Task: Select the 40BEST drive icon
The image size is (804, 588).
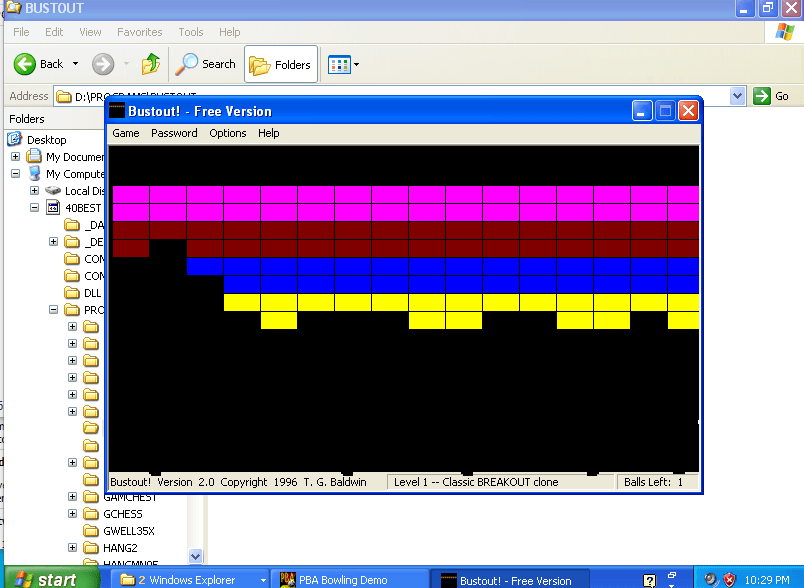Action: click(51, 208)
